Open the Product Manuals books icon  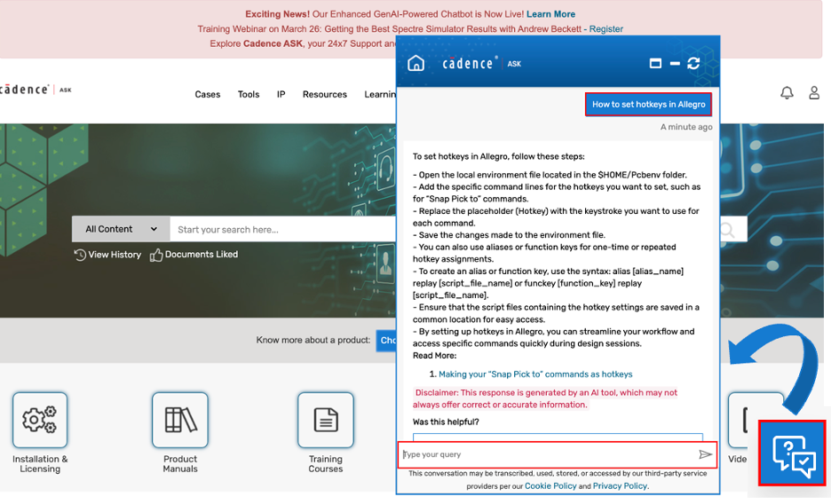coord(180,420)
